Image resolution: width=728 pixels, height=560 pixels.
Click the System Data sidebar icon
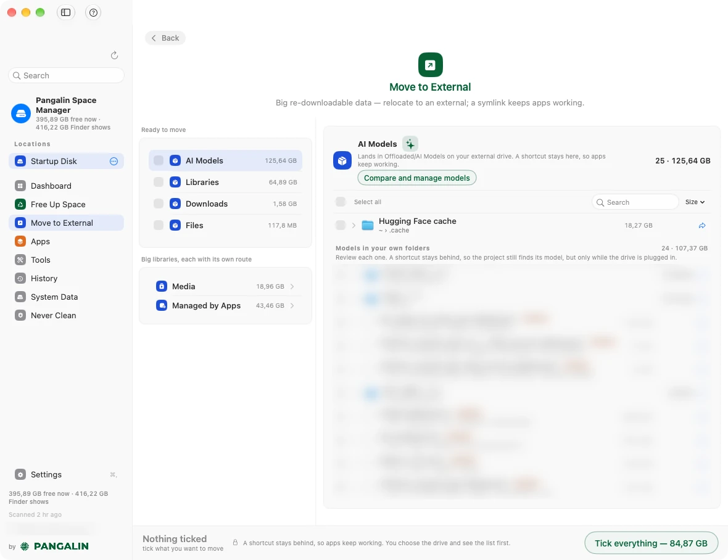20,297
